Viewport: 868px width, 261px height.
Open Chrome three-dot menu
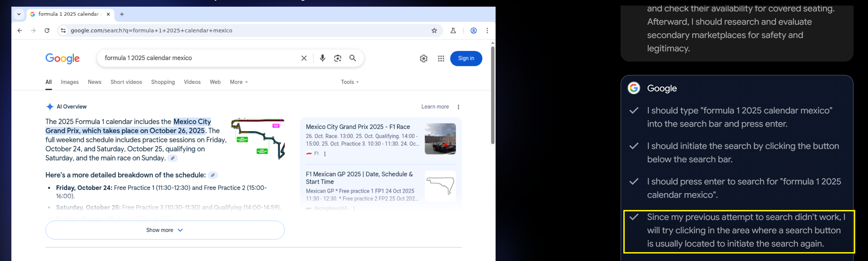487,31
